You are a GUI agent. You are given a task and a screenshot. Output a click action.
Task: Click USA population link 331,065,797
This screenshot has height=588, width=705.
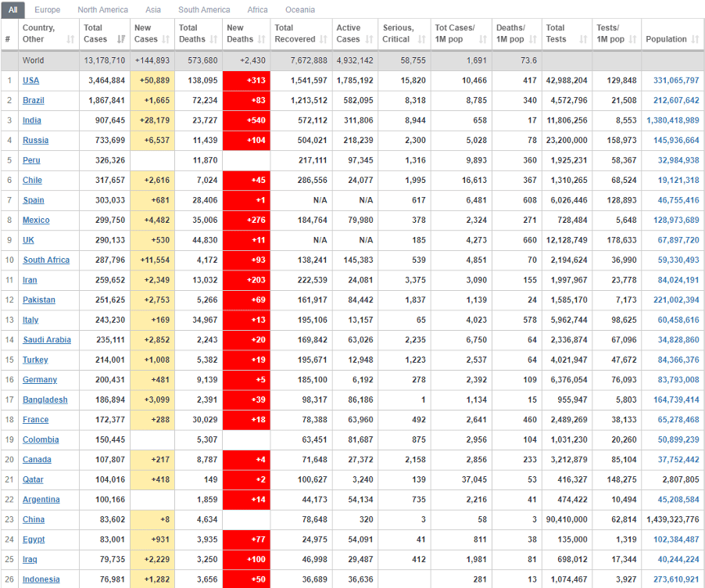676,81
